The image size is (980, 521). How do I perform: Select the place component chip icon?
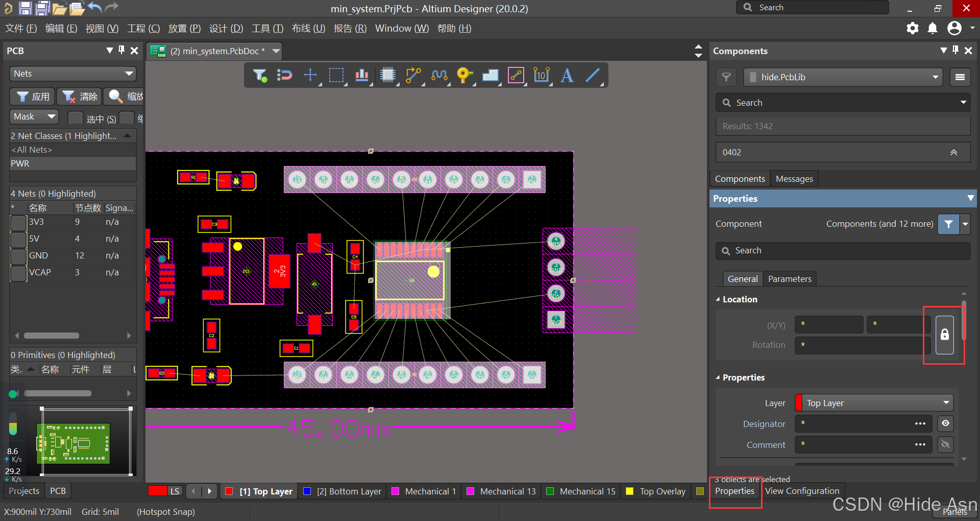(388, 76)
